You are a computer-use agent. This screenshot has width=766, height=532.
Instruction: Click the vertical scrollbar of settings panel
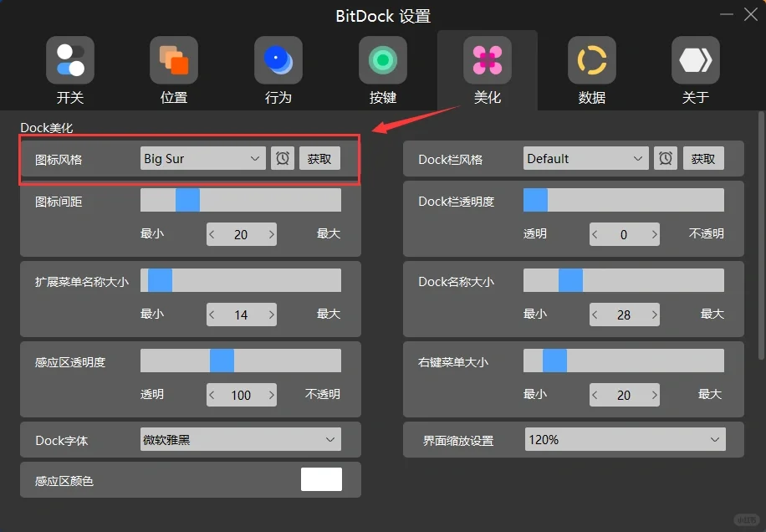[x=761, y=237]
